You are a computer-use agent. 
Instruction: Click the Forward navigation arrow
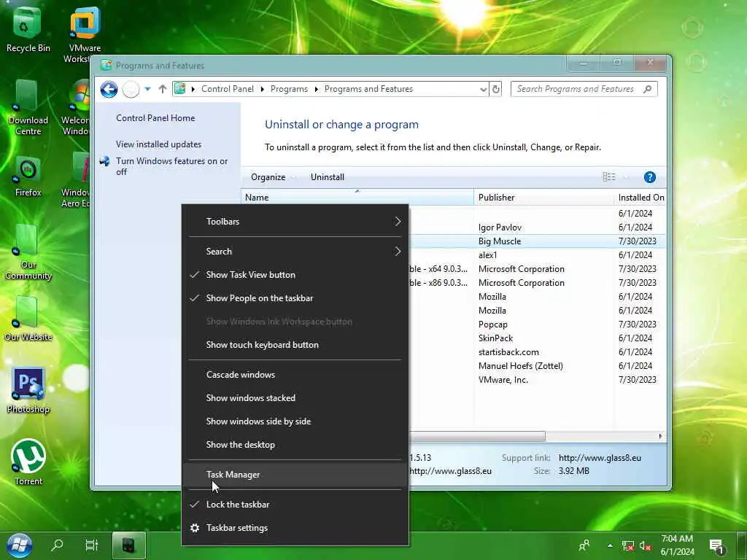(x=131, y=89)
